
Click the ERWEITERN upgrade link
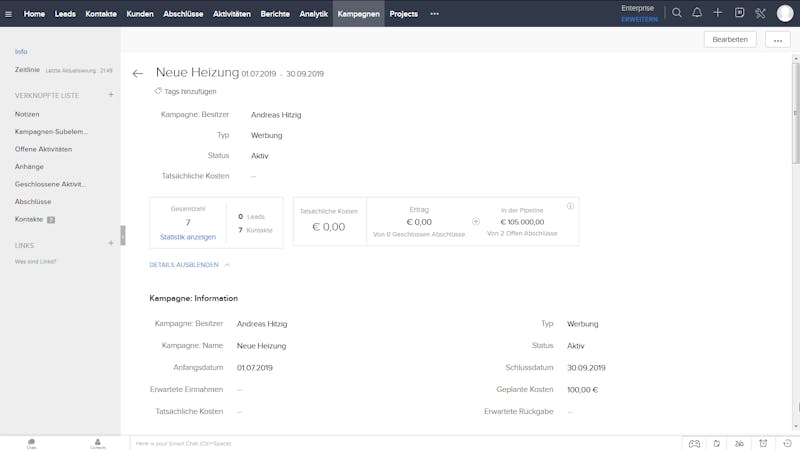(639, 19)
